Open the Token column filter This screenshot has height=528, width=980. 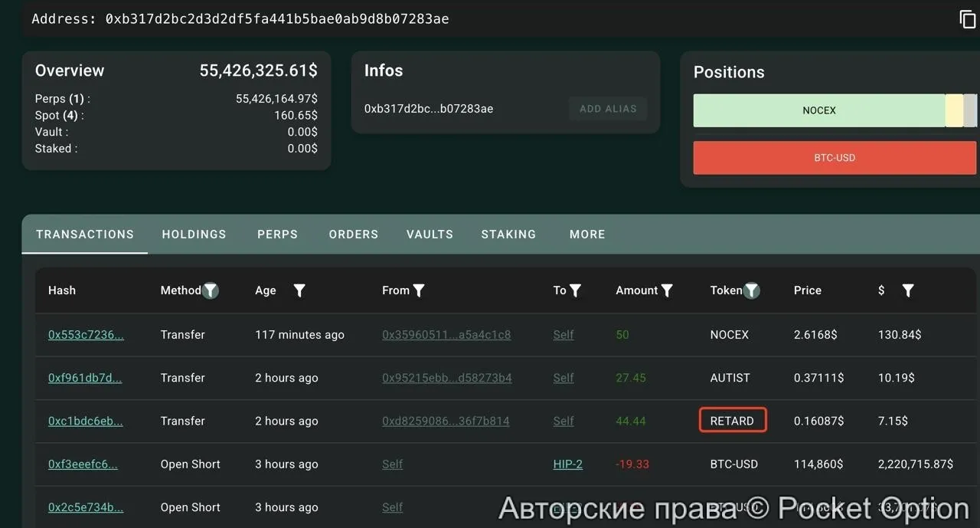coord(751,290)
